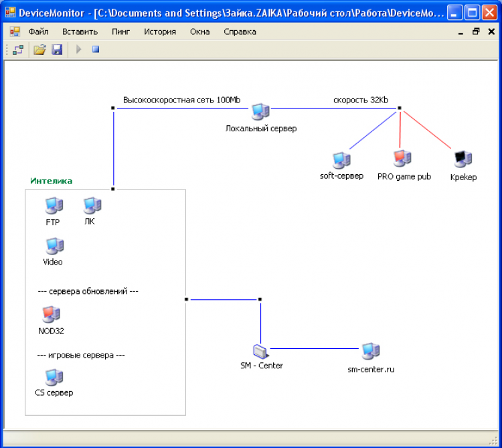
Task: Maximize the DeviceMonitor window
Action: (x=473, y=13)
